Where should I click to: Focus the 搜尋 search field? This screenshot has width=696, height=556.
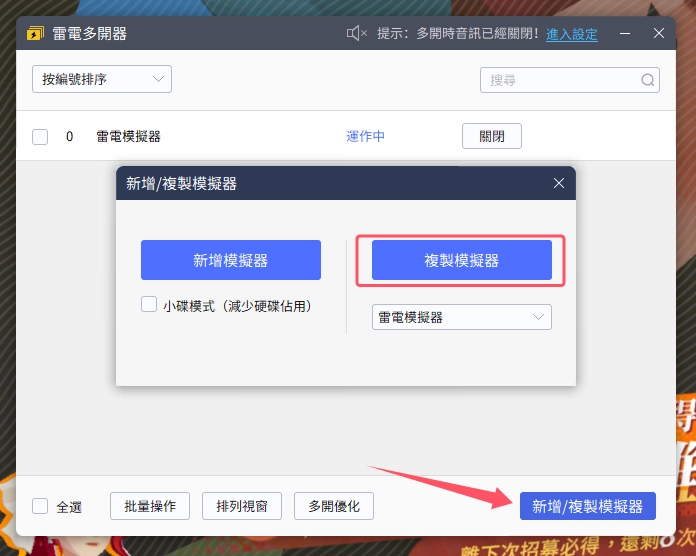[x=560, y=80]
